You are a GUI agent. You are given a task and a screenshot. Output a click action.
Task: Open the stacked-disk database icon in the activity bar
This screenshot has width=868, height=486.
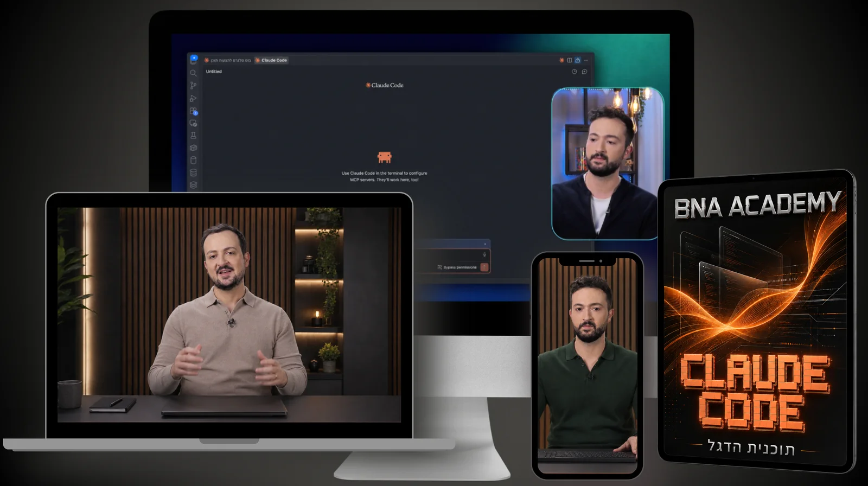193,172
